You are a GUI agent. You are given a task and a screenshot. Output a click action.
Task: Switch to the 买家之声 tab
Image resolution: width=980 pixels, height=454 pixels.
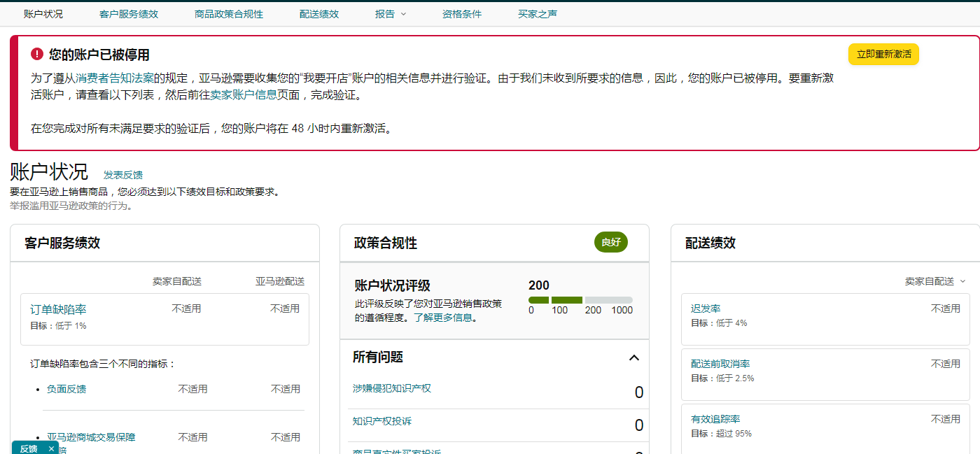(538, 14)
